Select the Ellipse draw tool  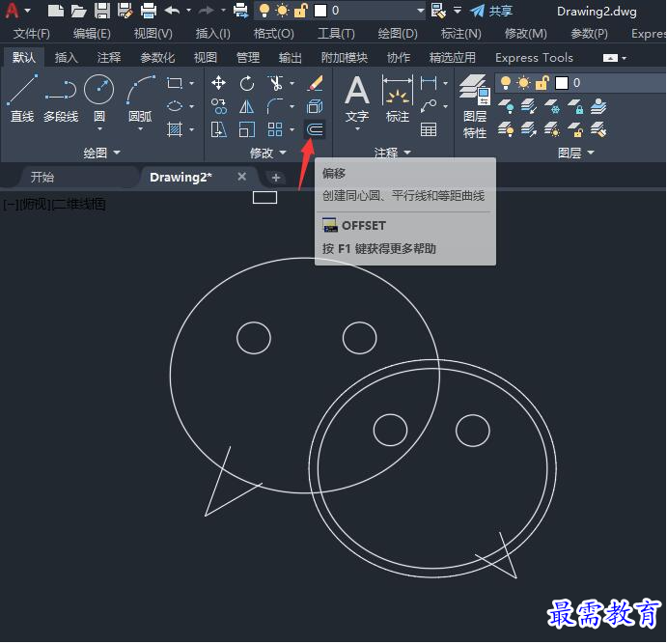pyautogui.click(x=175, y=106)
